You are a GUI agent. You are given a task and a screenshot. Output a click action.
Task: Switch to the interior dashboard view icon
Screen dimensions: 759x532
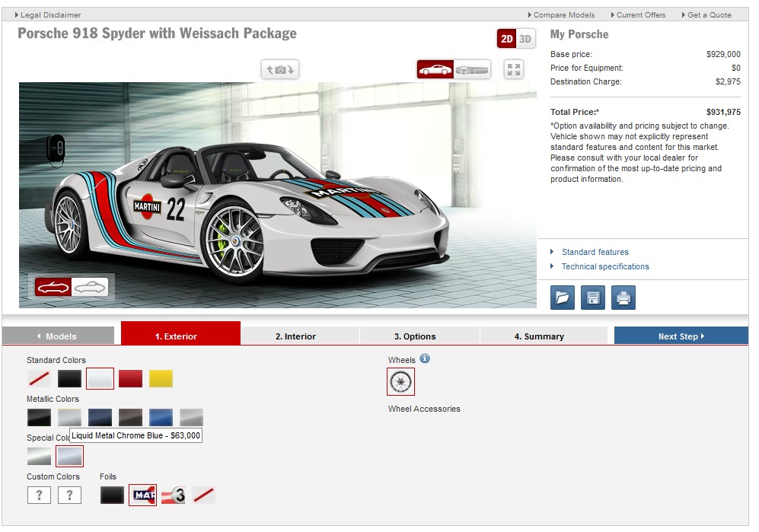[472, 69]
